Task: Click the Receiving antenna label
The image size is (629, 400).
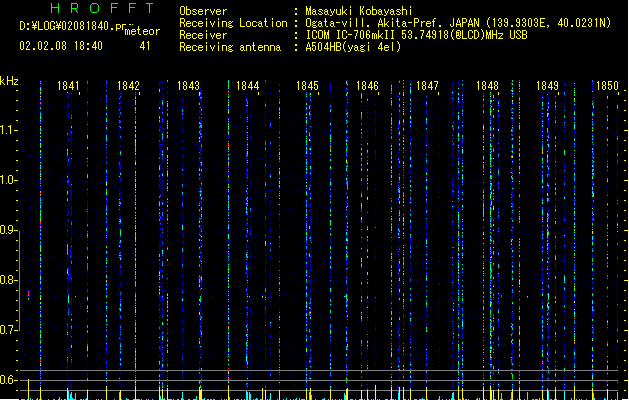Action: (x=230, y=47)
